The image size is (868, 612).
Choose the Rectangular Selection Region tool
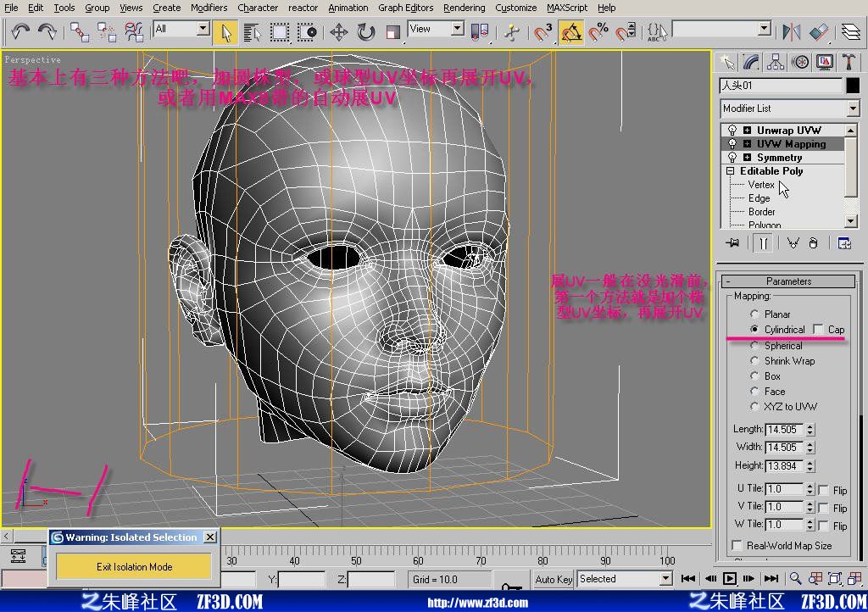click(280, 32)
